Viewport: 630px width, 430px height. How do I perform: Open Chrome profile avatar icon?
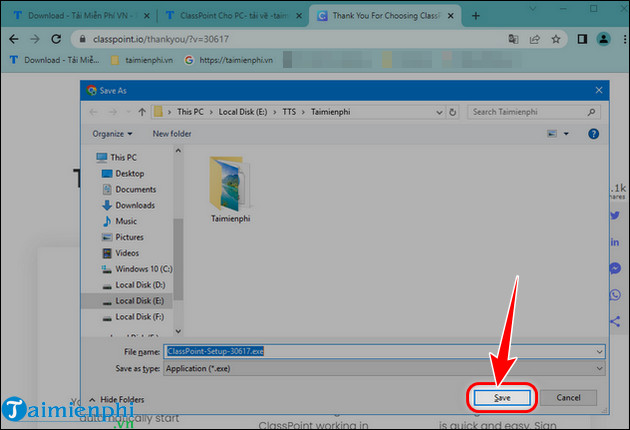pyautogui.click(x=603, y=38)
